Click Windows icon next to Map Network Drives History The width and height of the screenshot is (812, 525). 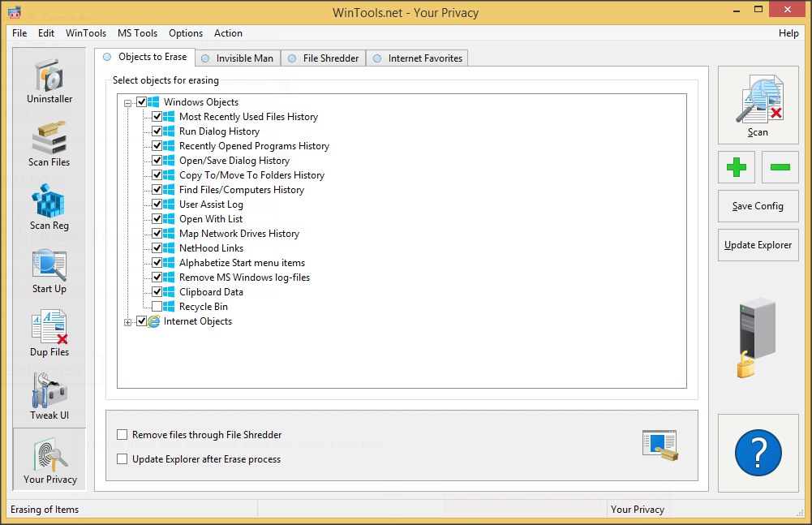click(x=169, y=233)
